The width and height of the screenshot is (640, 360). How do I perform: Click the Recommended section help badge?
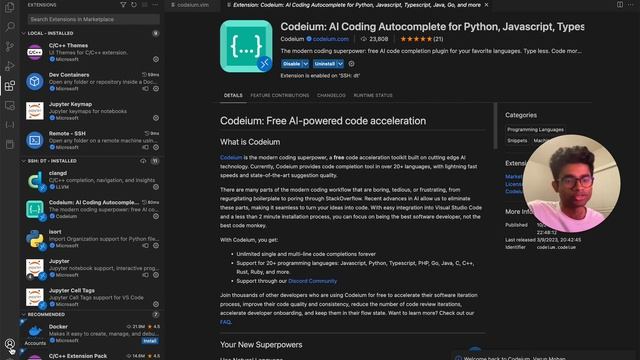(x=156, y=315)
